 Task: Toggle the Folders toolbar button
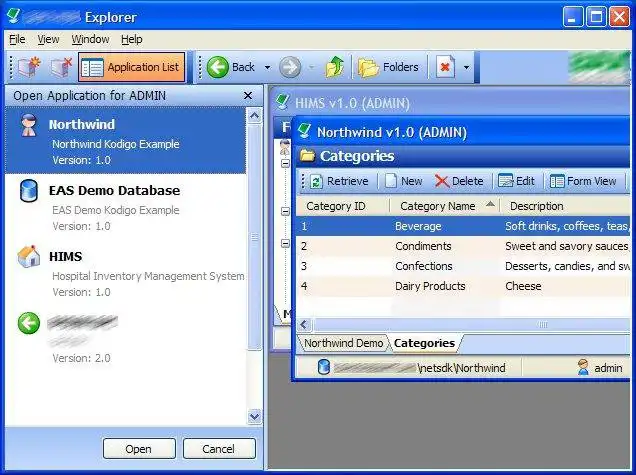coord(388,67)
